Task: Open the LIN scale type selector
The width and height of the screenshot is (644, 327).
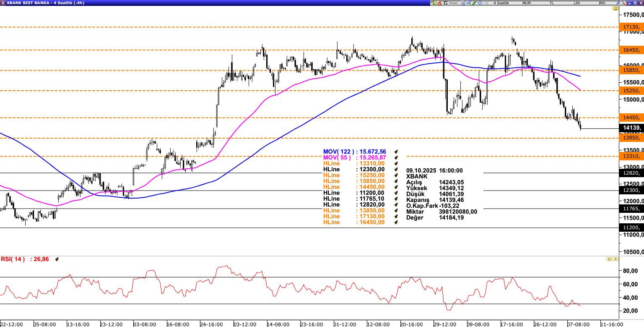Action: point(577,3)
